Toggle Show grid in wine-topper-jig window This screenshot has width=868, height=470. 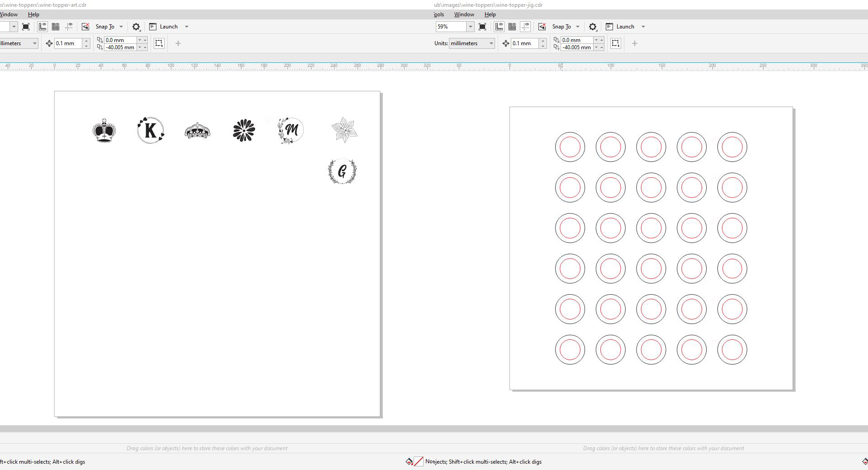512,27
